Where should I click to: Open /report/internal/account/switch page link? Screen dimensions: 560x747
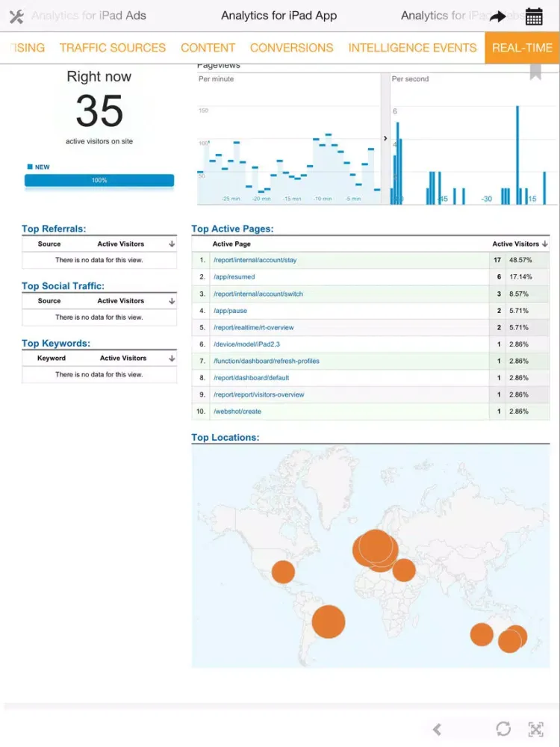(258, 294)
